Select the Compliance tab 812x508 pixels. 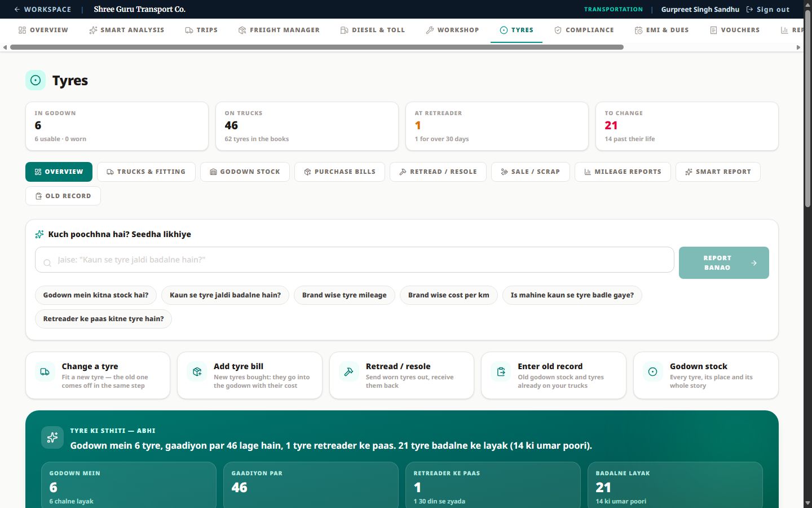pos(584,30)
